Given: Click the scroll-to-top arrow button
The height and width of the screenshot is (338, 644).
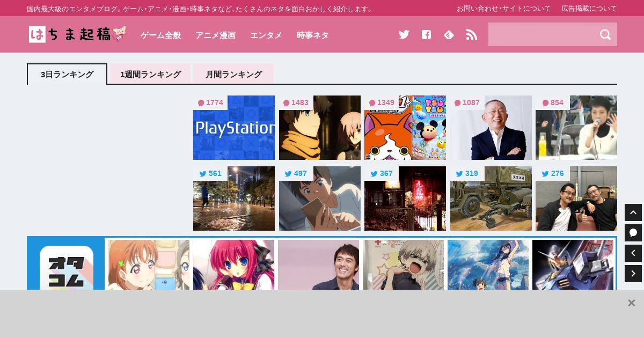Looking at the screenshot, I should point(633,212).
